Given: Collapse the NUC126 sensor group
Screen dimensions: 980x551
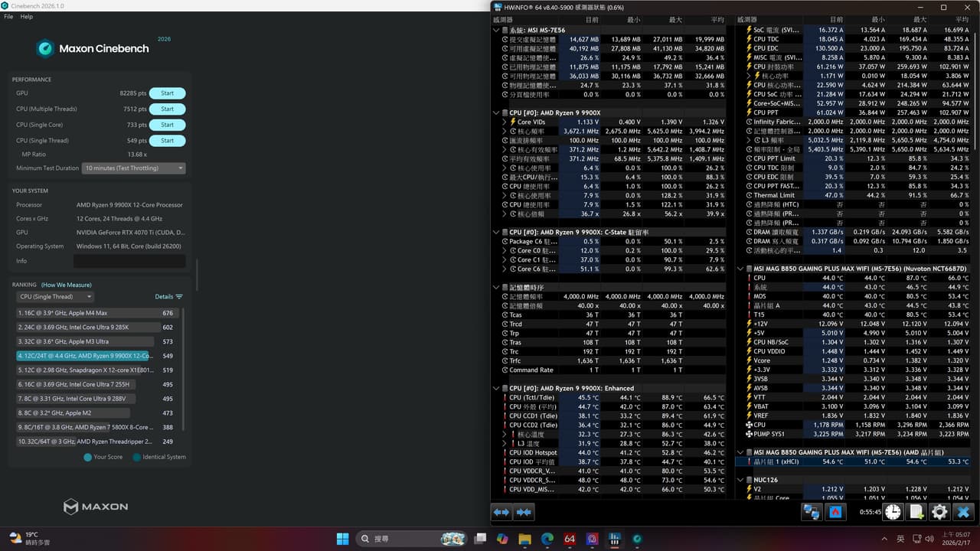Looking at the screenshot, I should 740,480.
